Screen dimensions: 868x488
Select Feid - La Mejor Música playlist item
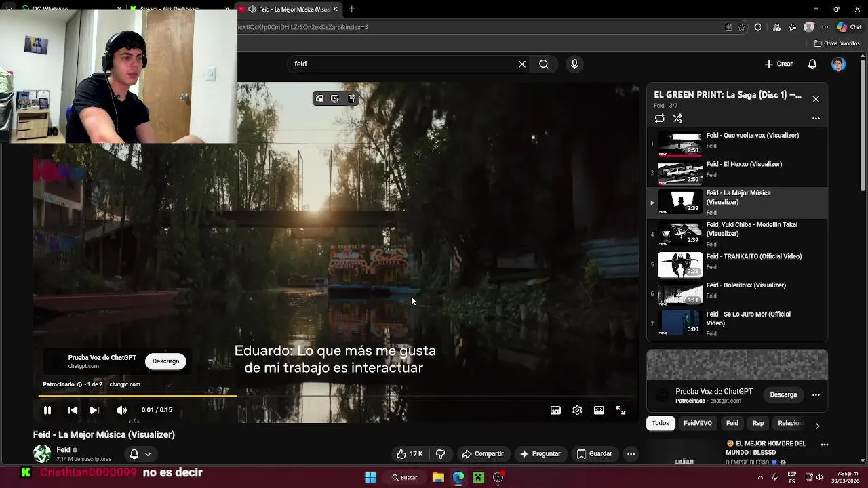pyautogui.click(x=737, y=202)
